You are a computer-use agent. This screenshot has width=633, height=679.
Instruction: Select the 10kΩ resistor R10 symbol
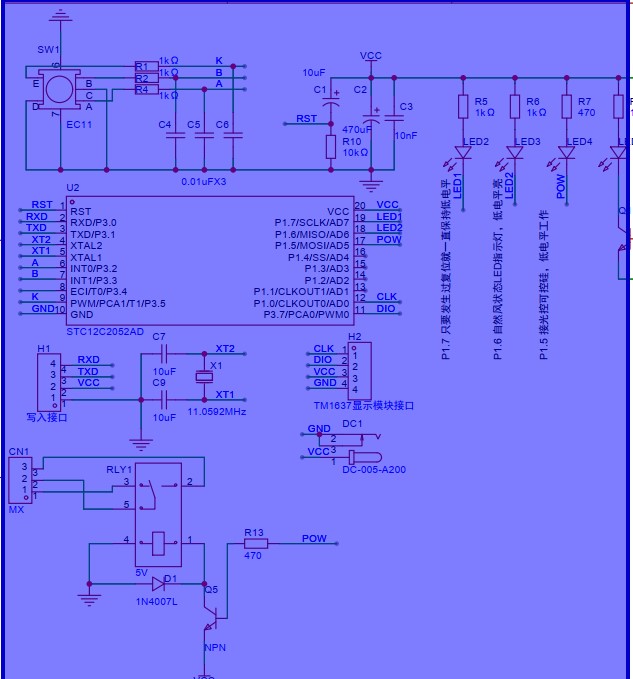click(331, 147)
